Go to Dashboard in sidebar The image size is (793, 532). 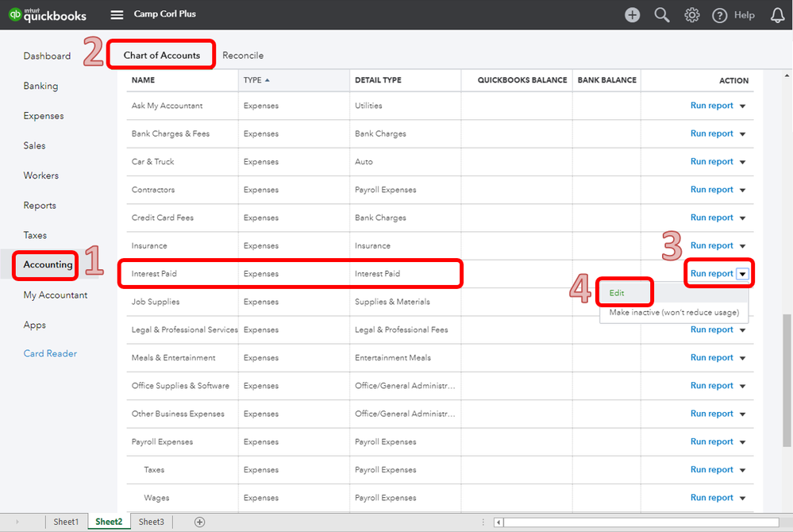(47, 56)
